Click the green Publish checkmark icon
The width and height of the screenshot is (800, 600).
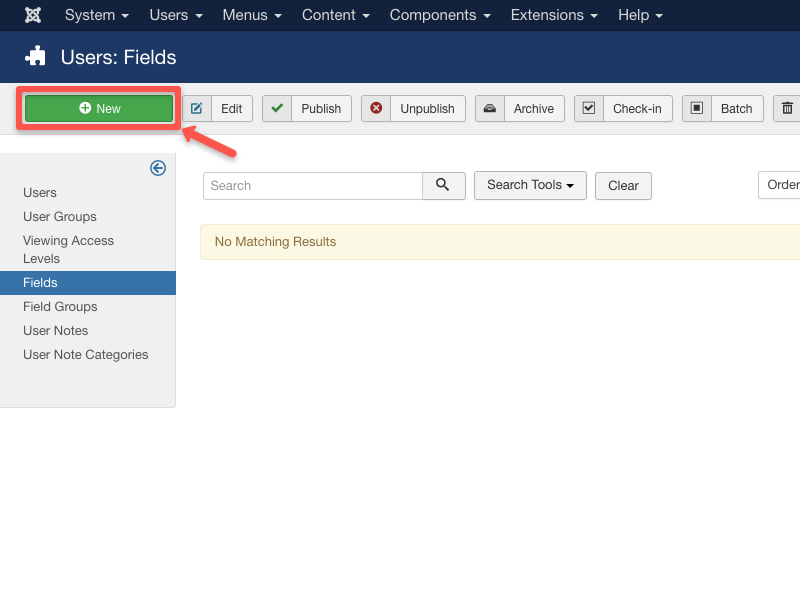click(277, 108)
